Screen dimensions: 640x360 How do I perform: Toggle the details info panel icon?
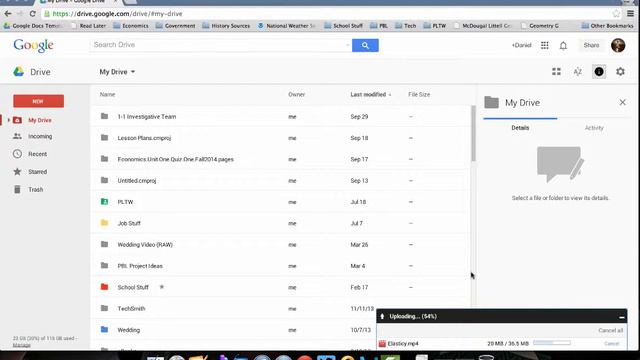[599, 72]
